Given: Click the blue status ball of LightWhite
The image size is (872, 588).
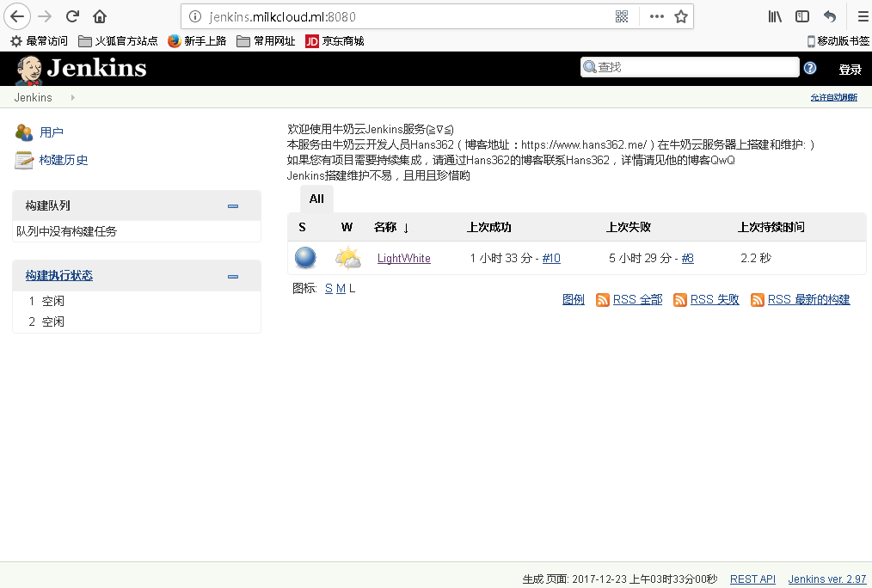Looking at the screenshot, I should [305, 258].
